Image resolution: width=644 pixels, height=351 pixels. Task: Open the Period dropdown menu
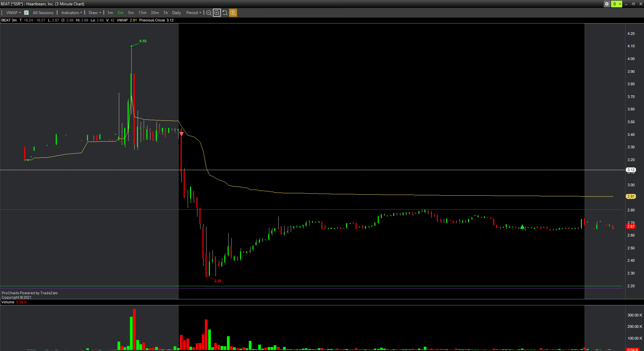(x=194, y=13)
